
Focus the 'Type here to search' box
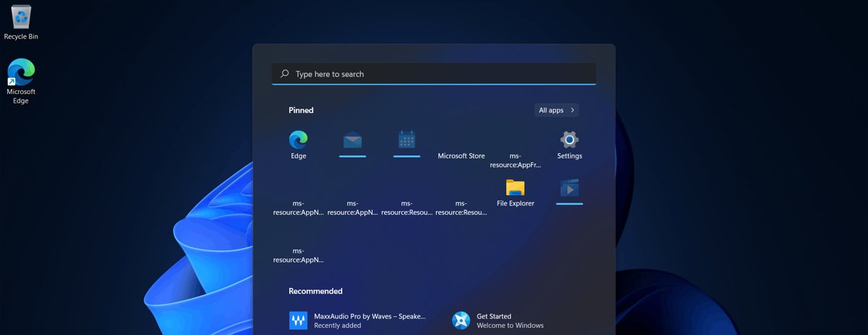pos(434,74)
